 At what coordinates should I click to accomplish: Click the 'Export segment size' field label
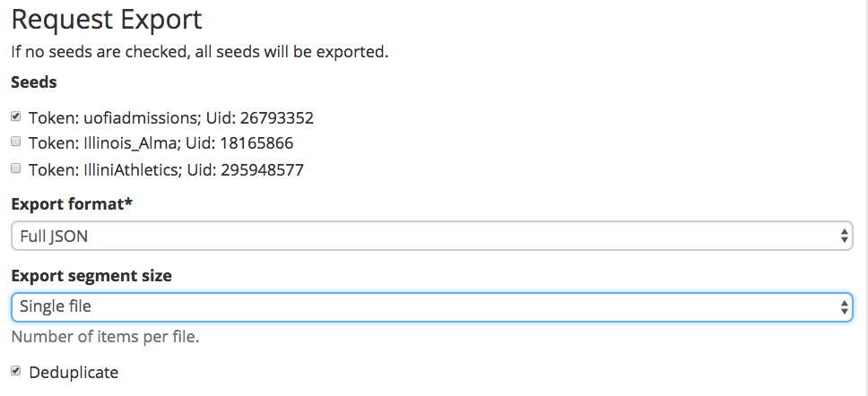click(91, 275)
